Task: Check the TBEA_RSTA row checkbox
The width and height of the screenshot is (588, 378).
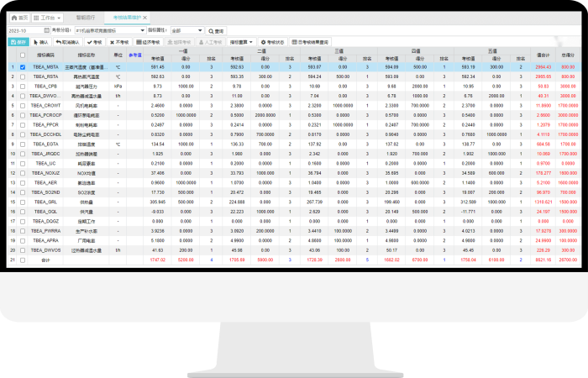Action: (23, 76)
